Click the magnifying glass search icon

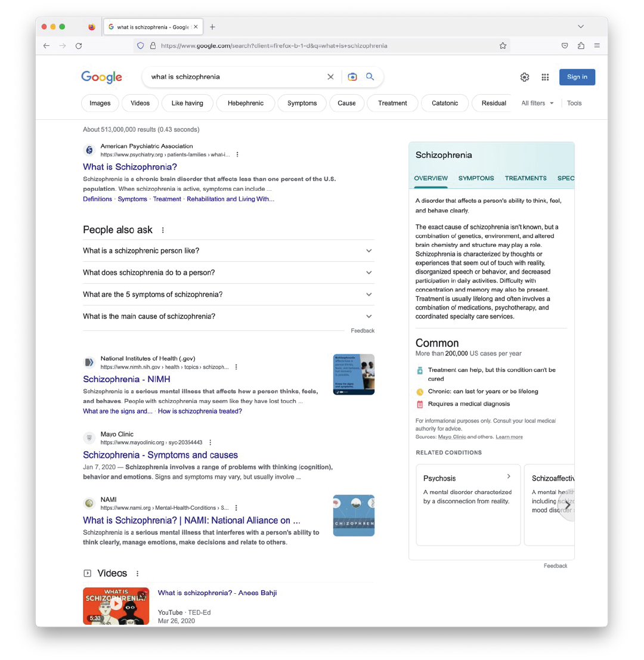tap(370, 77)
